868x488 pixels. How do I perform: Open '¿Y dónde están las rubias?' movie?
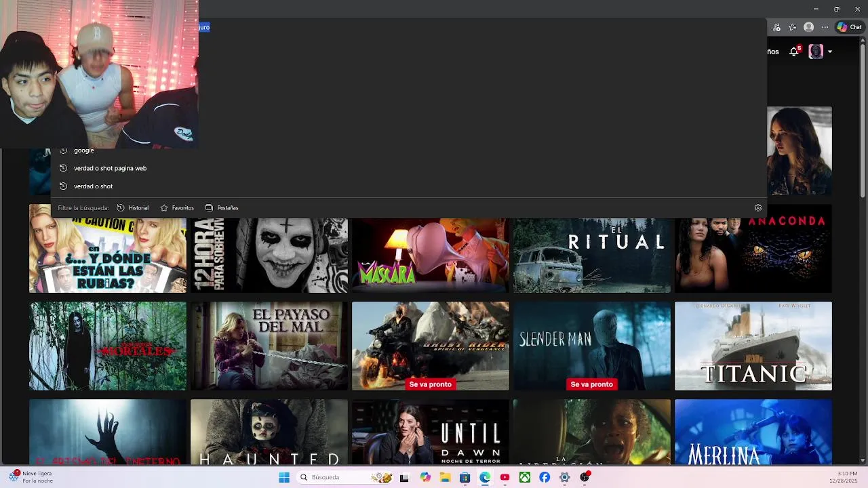point(108,255)
